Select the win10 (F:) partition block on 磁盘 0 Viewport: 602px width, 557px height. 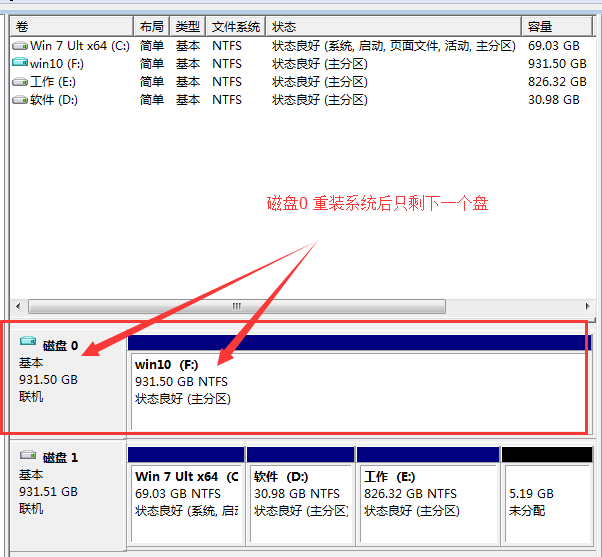click(x=359, y=383)
